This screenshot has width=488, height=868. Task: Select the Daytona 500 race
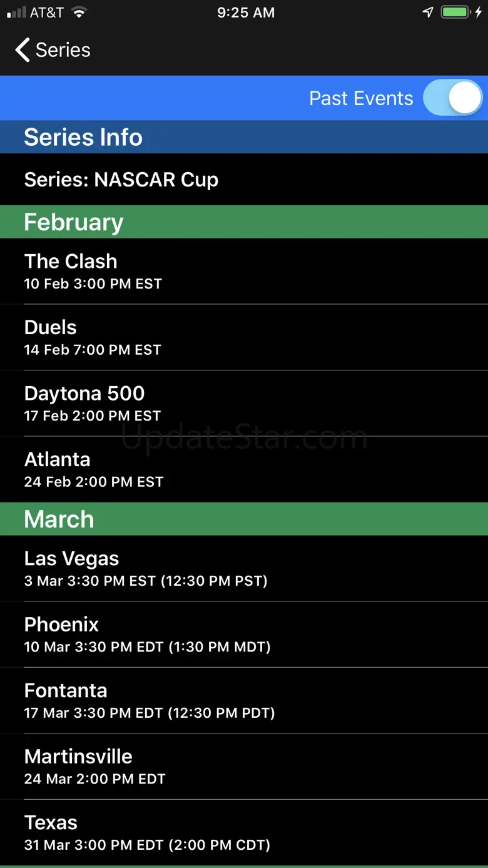point(244,403)
